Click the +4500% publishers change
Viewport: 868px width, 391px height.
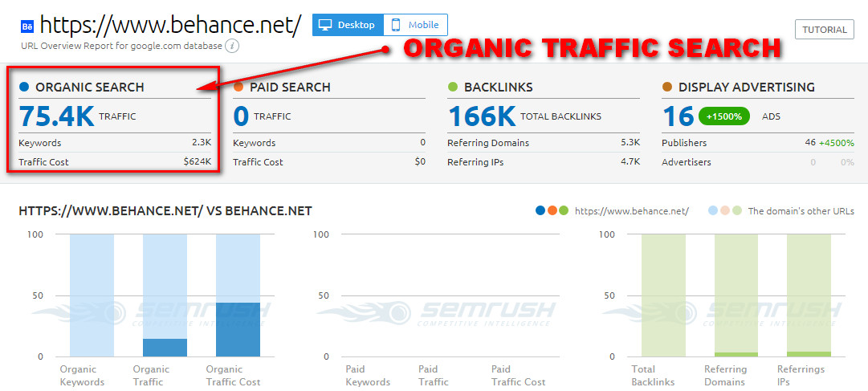click(837, 142)
